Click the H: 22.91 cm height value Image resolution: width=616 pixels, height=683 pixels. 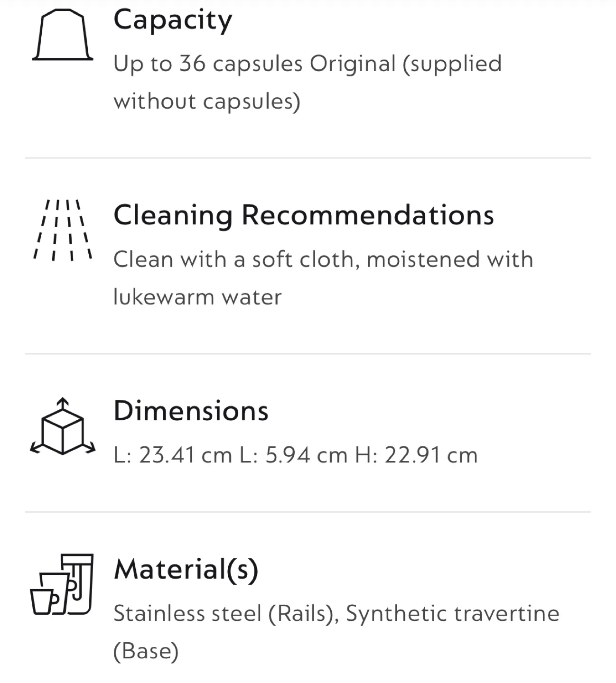416,455
